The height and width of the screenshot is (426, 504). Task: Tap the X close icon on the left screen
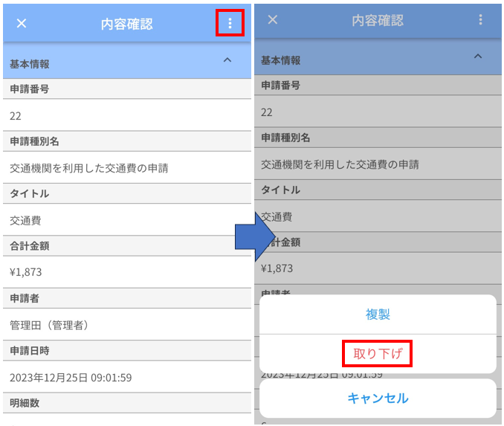[x=22, y=23]
